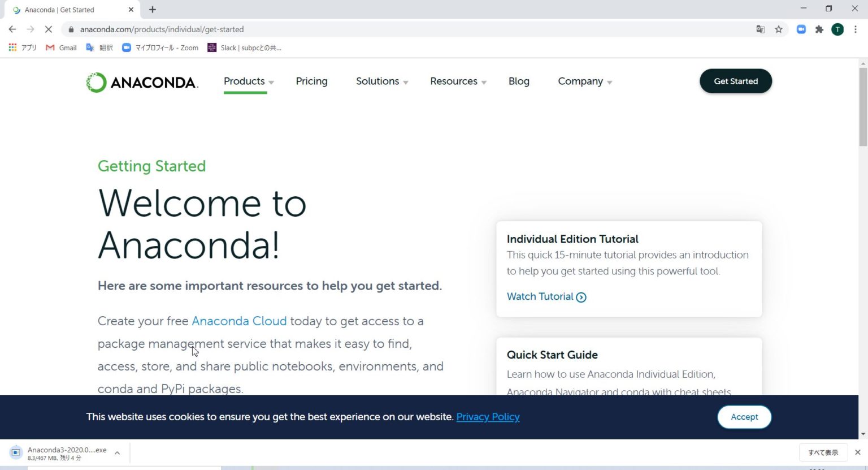Click the Zoom extension icon

801,29
